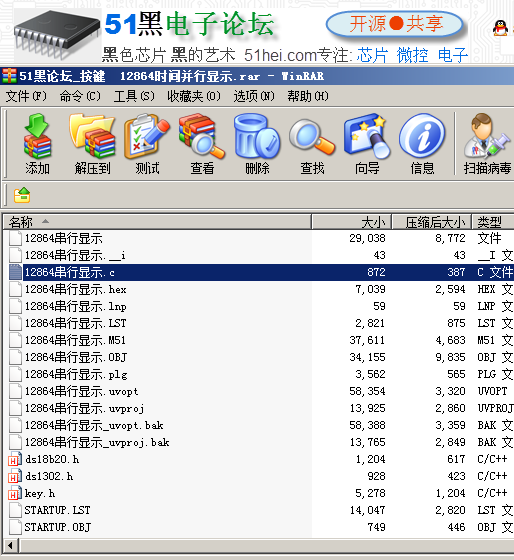Click the 查找 (Find) magnifier icon
This screenshot has height=560, width=514.
click(312, 138)
